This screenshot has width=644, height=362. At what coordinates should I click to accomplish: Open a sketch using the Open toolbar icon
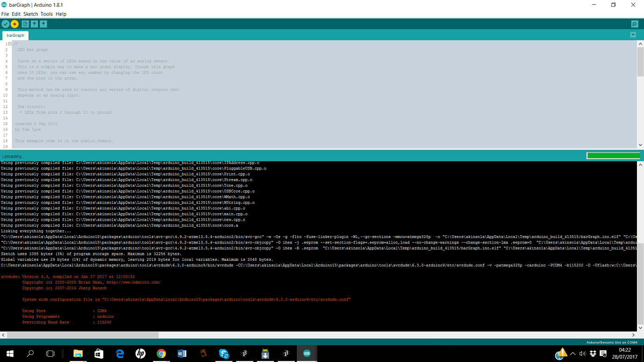coord(34,23)
